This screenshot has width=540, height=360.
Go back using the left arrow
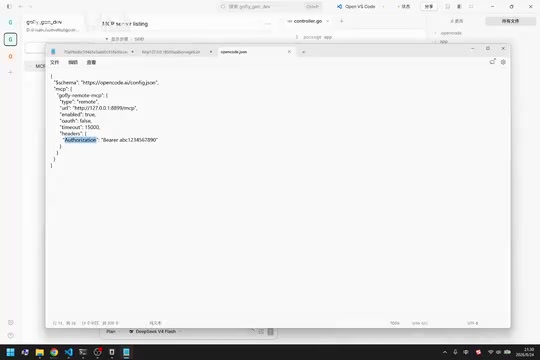point(21,7)
